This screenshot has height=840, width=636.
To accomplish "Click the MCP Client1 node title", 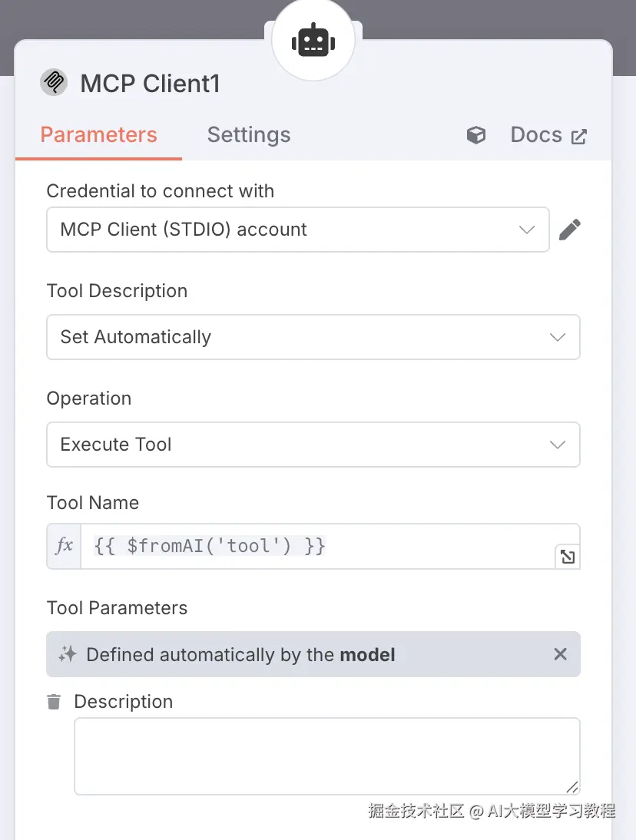I will [x=151, y=83].
